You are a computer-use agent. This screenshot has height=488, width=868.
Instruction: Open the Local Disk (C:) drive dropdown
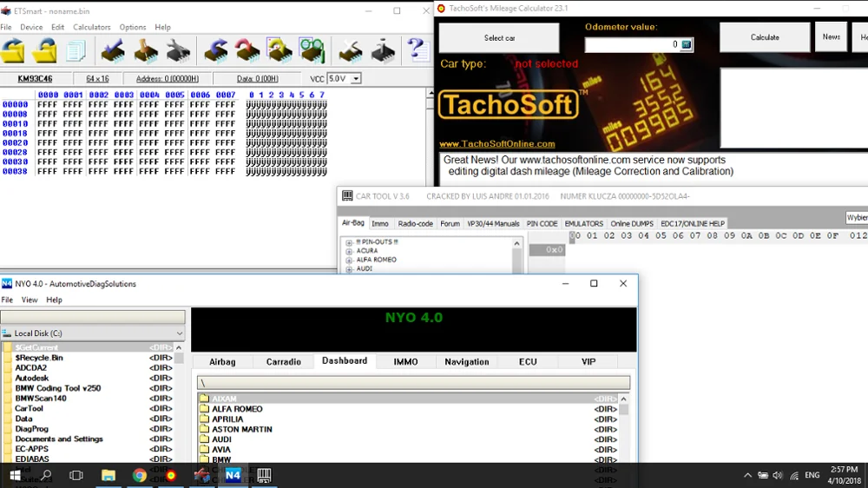pyautogui.click(x=180, y=333)
